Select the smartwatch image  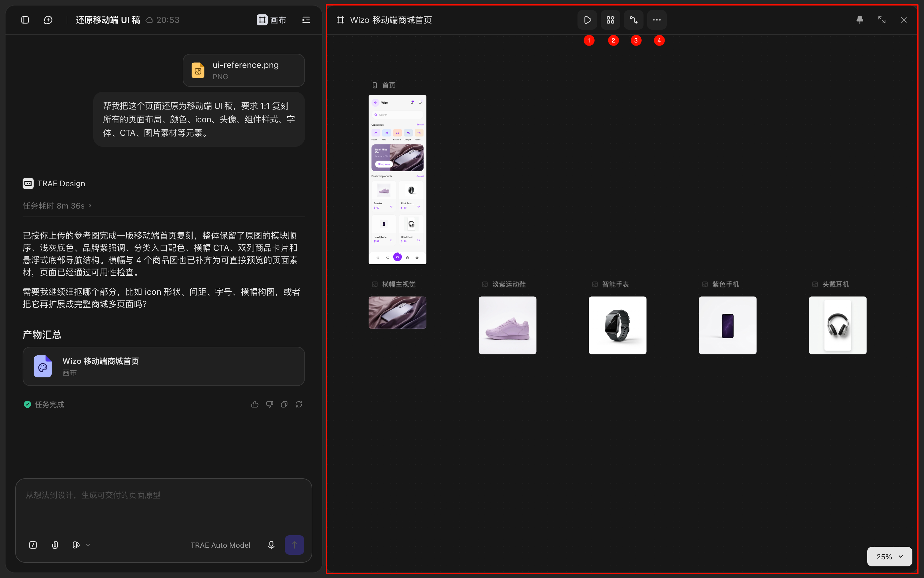tap(618, 325)
